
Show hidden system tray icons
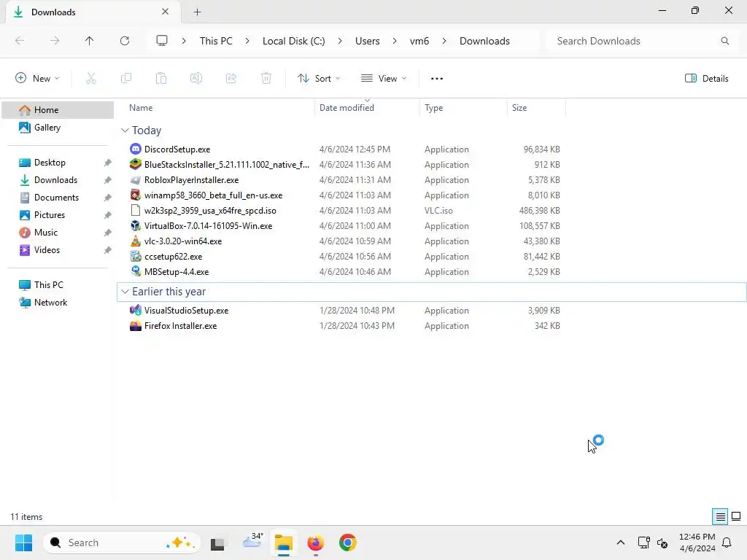pos(620,542)
